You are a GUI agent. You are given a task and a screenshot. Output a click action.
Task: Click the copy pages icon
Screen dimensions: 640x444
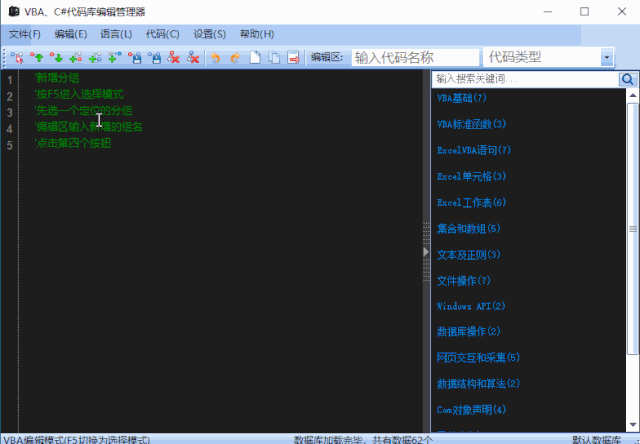pos(274,58)
